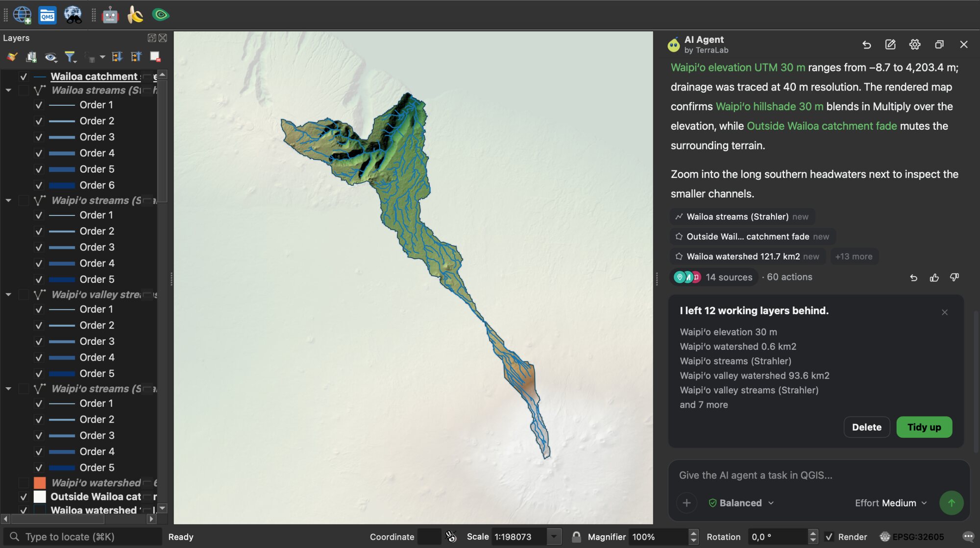Toggle scale lock icon
The width and height of the screenshot is (980, 548).
tap(576, 537)
